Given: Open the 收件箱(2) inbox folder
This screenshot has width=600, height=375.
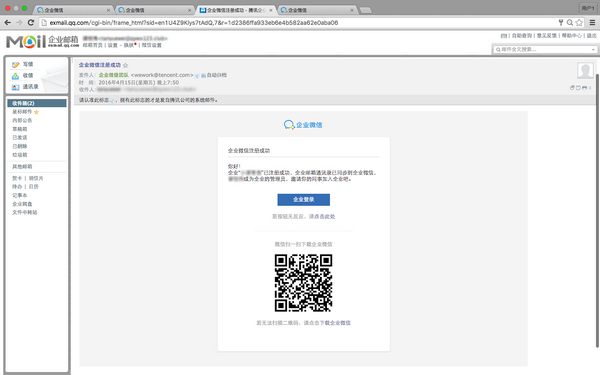Looking at the screenshot, I should click(37, 103).
